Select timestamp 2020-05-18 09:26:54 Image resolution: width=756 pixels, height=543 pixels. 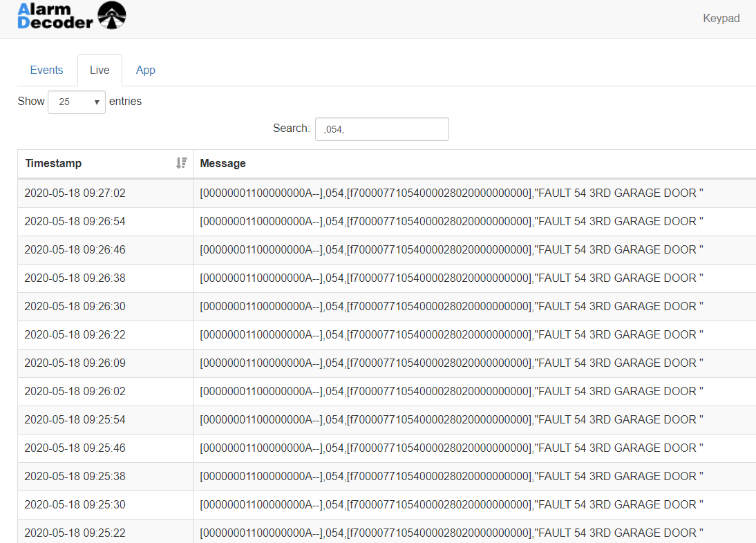[x=75, y=221]
